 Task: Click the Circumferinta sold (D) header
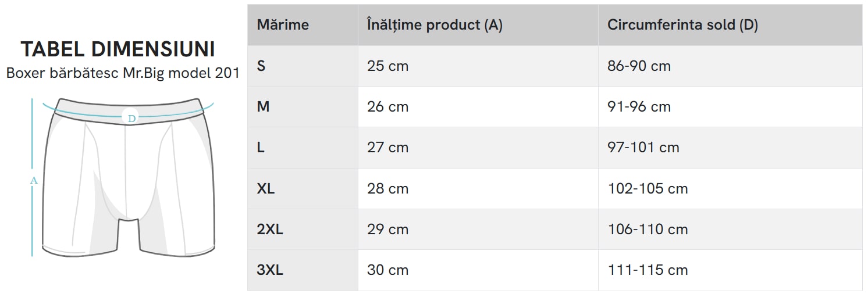[x=682, y=25]
